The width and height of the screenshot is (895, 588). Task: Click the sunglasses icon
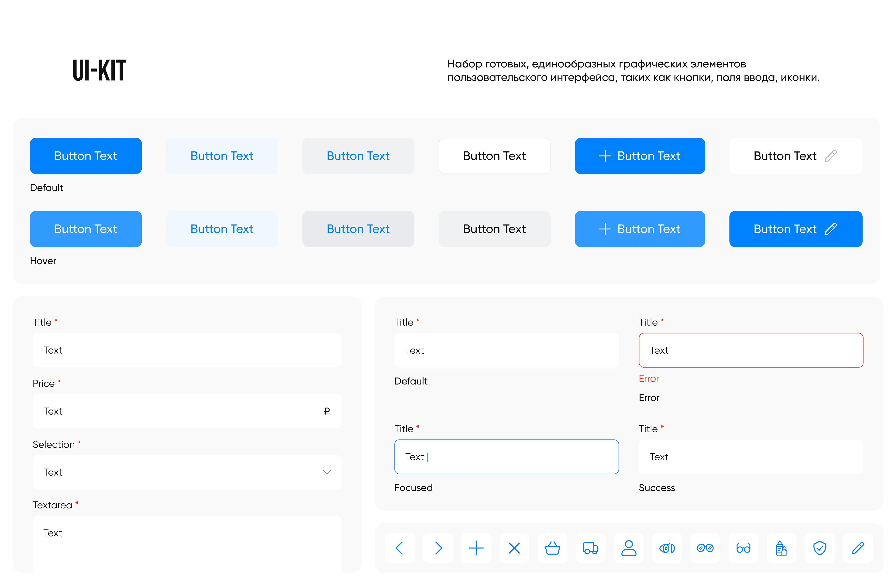coord(705,548)
